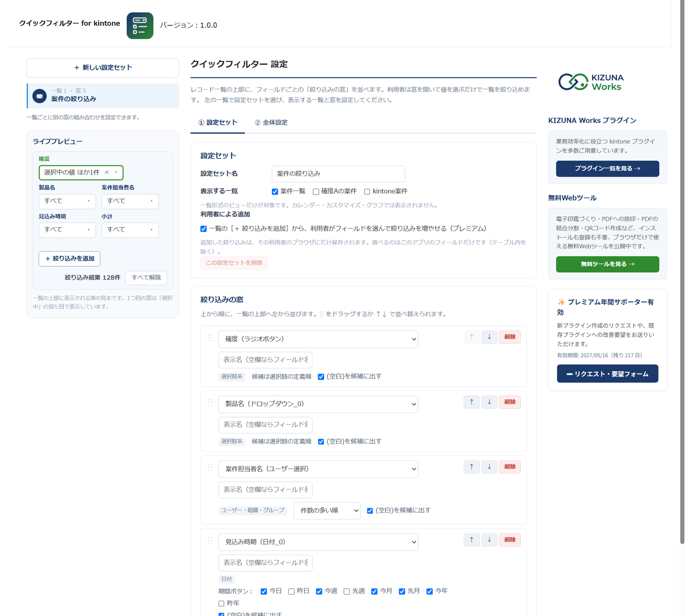Click the Quick Filter plugin logo icon
686x616 pixels.
tap(140, 26)
